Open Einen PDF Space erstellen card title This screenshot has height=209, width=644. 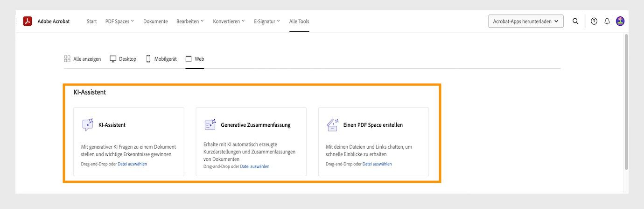373,125
